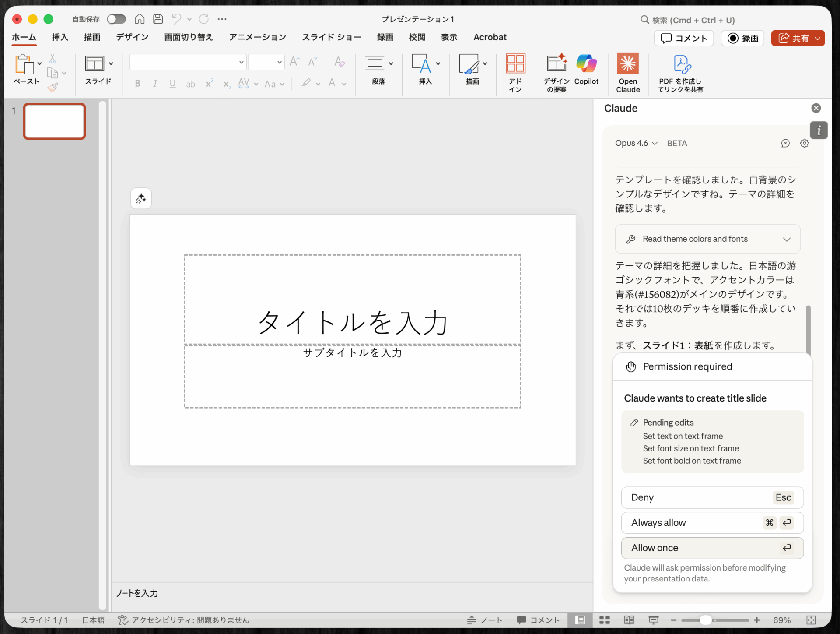Deny Claude's title slide creation
Viewport: 840px width, 634px height.
(x=712, y=497)
